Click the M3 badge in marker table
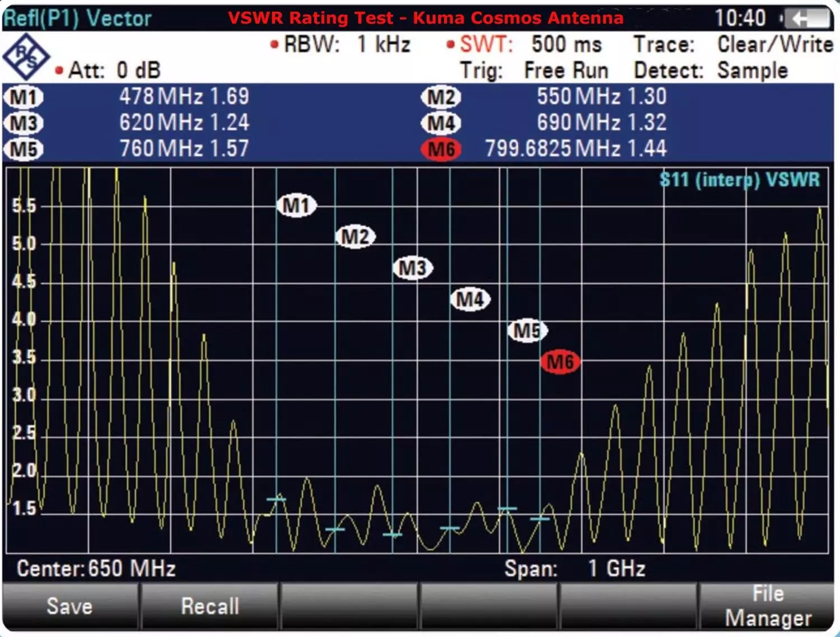This screenshot has width=840, height=637. click(x=24, y=123)
